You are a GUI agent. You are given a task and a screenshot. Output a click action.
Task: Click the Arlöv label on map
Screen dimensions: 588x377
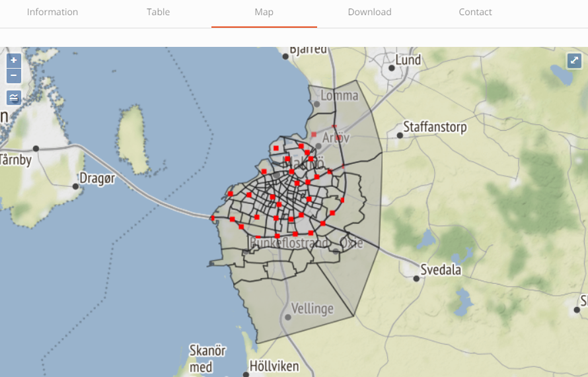click(336, 138)
